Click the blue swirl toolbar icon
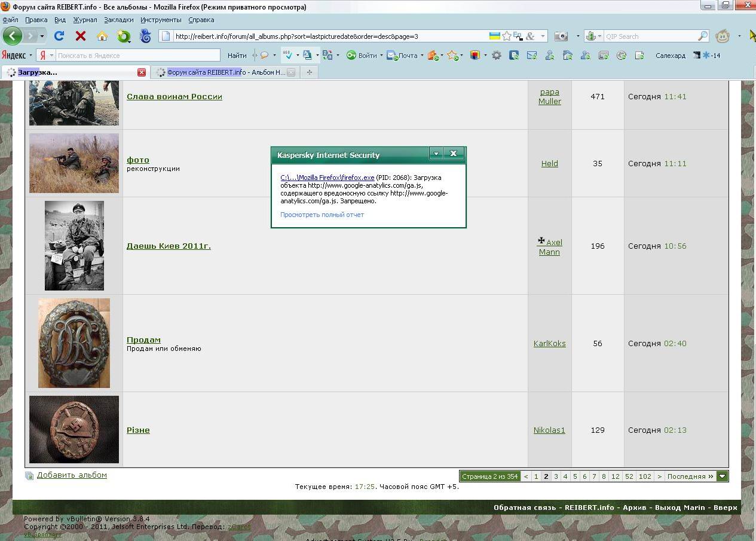Screen dimensions: 756x541 coord(145,36)
